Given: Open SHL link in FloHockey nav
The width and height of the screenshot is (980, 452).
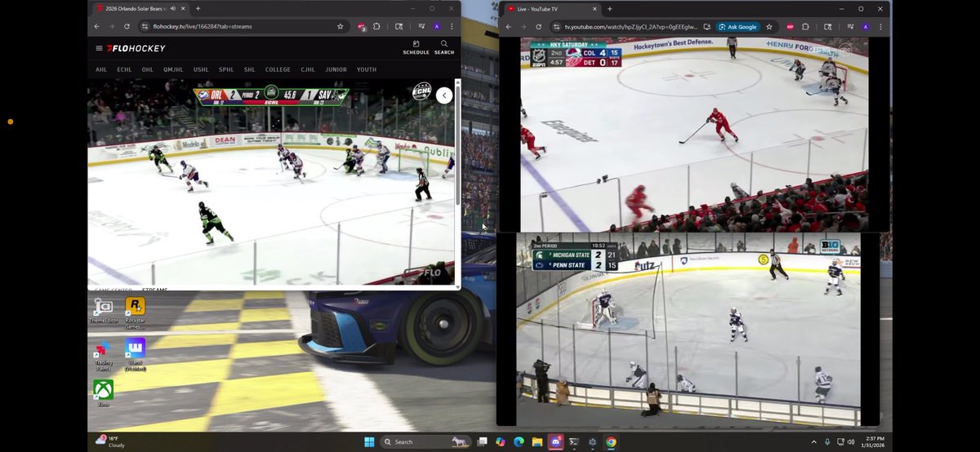Looking at the screenshot, I should [249, 69].
